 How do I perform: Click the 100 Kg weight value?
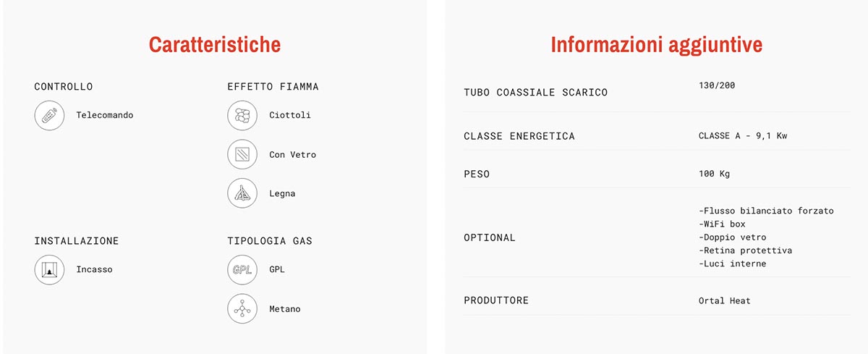pos(714,174)
